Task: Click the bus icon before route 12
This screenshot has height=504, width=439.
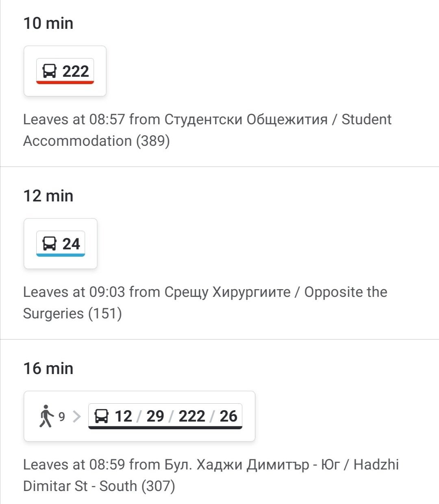Action: point(101,416)
